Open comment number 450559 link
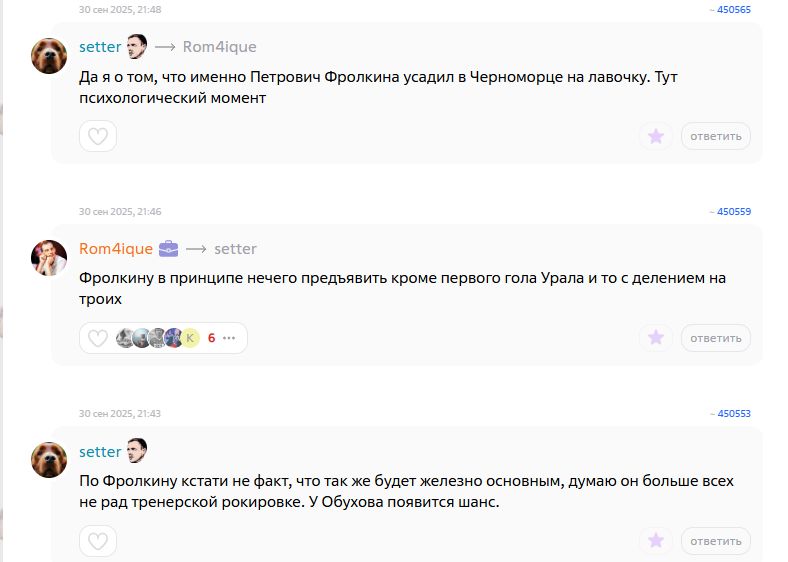Screen dimensions: 788x562 click(733, 211)
